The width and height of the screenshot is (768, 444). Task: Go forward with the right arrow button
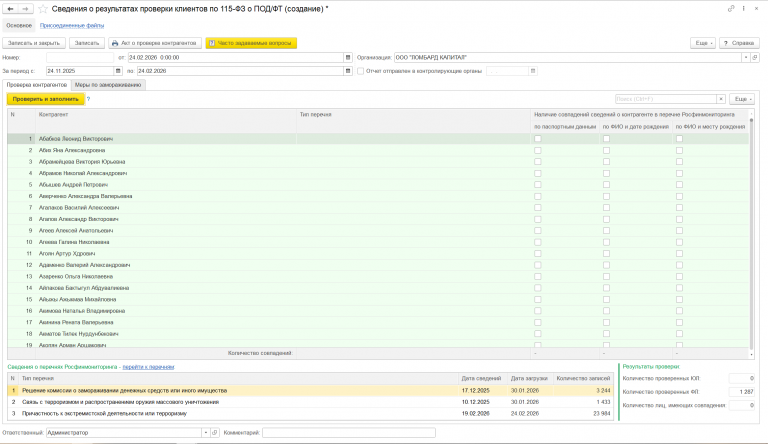point(25,9)
